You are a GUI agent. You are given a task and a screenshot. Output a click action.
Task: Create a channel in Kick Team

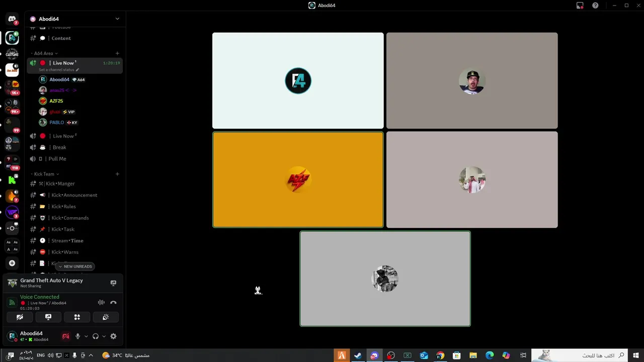[117, 174]
